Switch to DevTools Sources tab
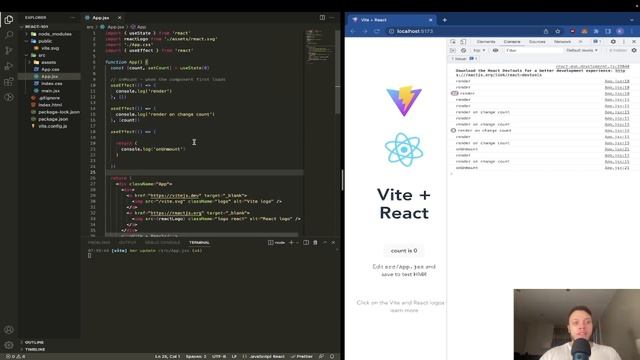640x360 pixels. click(x=537, y=42)
